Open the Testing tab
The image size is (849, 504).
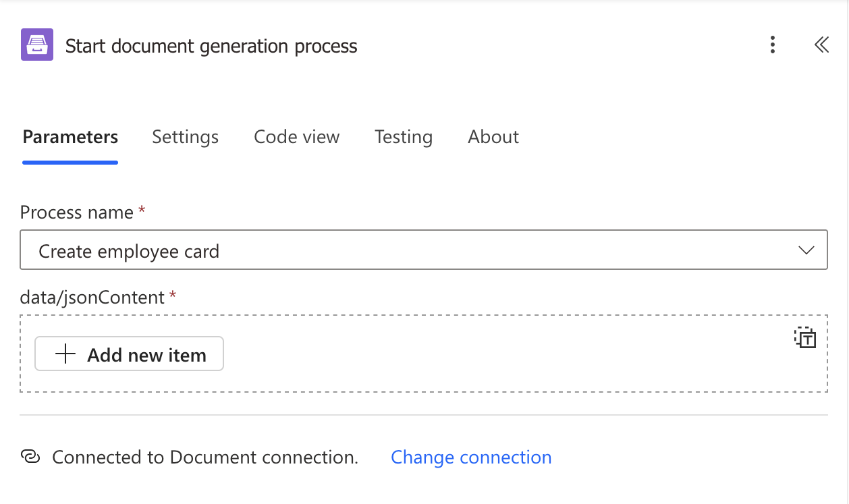pos(403,137)
